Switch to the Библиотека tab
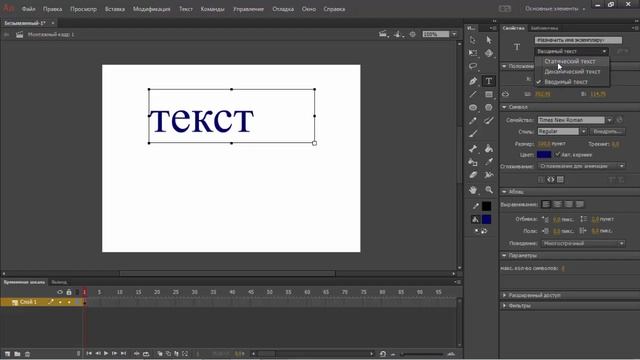Viewport: 640px width, 360px height. (x=544, y=28)
